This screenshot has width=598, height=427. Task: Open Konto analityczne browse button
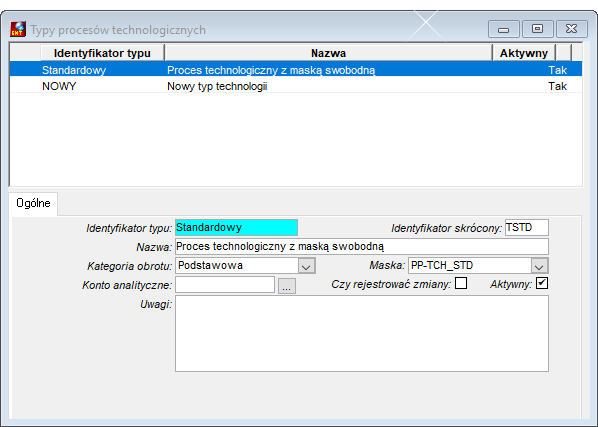pyautogui.click(x=287, y=286)
